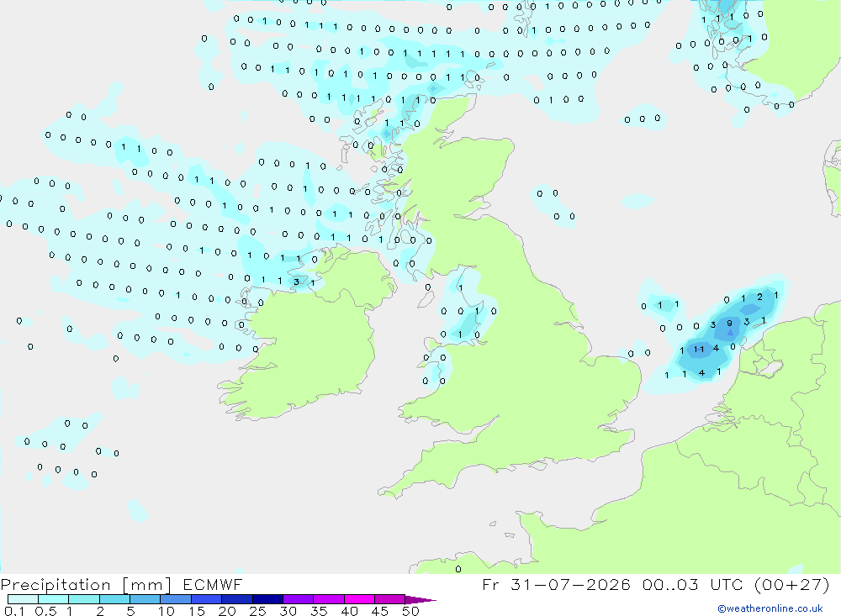Viewport: 841px width, 616px height.
Task: Click the '11' precipitation value on the map
Action: pos(699,350)
